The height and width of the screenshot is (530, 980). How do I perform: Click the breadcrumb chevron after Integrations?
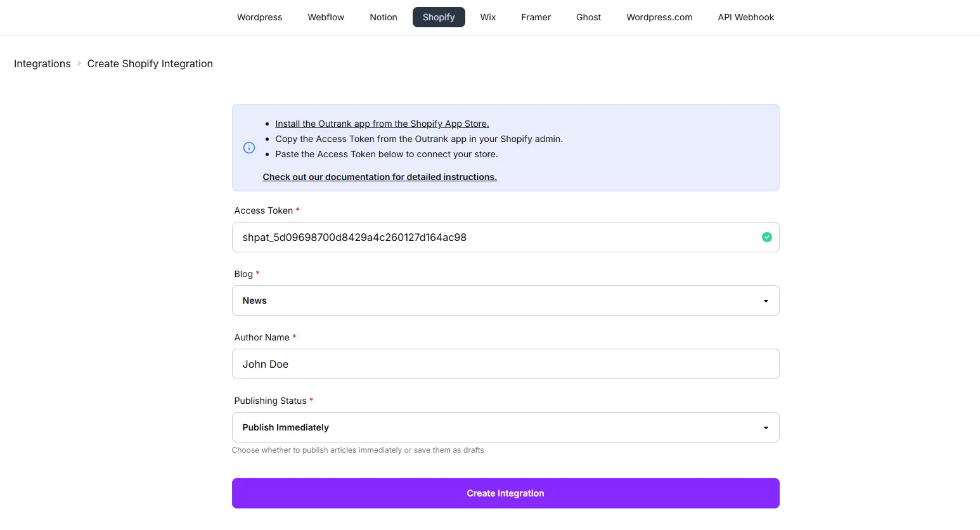tap(79, 63)
